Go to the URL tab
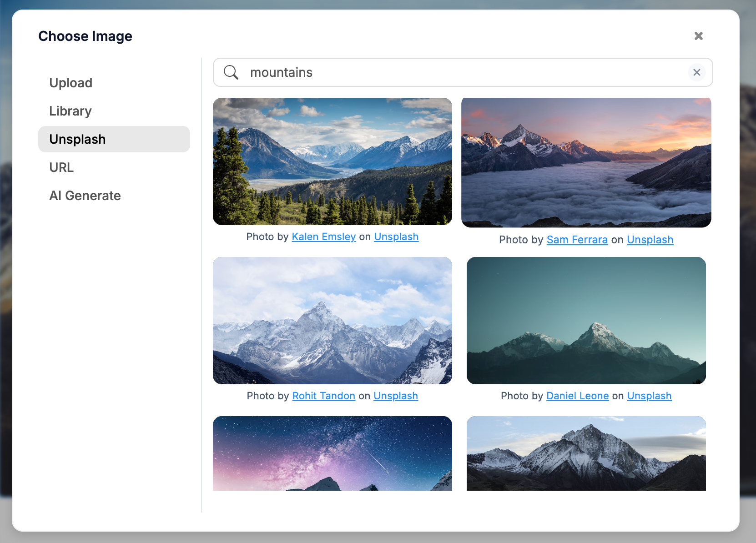Viewport: 756px width, 543px height. pyautogui.click(x=61, y=167)
